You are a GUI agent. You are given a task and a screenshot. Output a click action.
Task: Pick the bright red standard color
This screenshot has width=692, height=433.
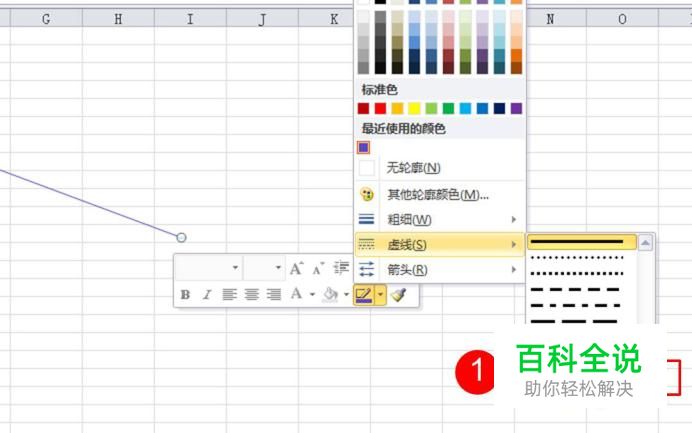coord(380,109)
